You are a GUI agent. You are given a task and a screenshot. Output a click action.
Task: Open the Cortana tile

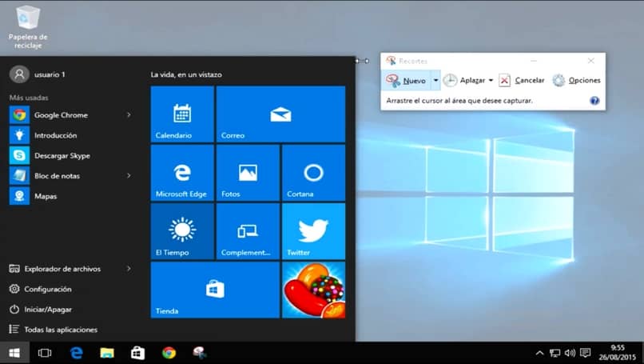click(x=313, y=173)
